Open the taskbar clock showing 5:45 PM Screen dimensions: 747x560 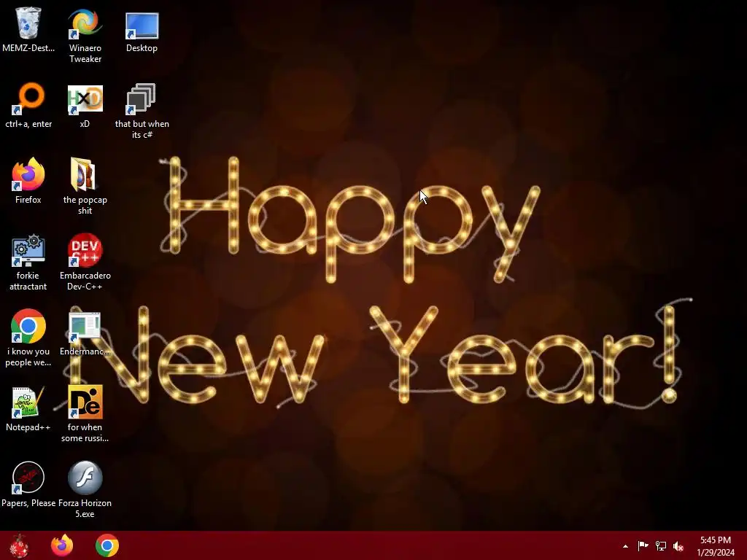tap(716, 545)
